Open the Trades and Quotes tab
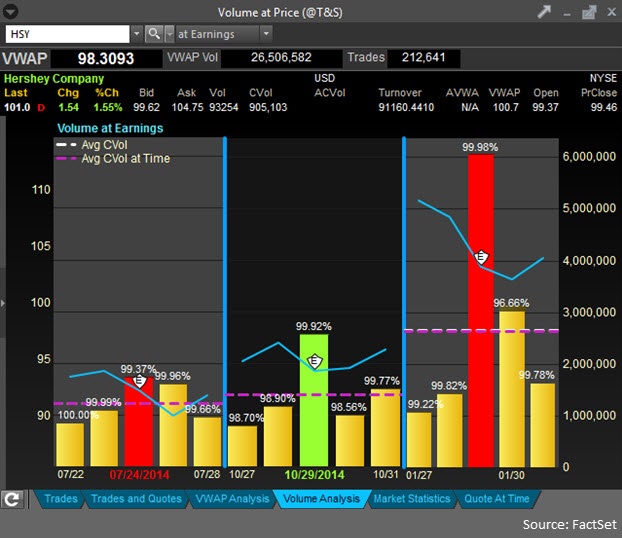Screen dimensions: 622x538 coord(136,499)
